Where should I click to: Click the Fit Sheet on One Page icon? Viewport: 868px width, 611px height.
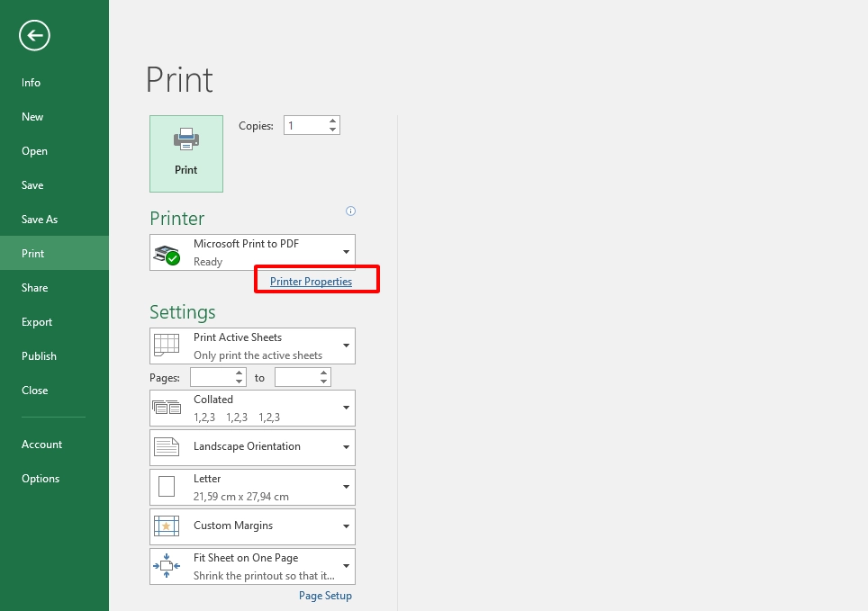(167, 566)
